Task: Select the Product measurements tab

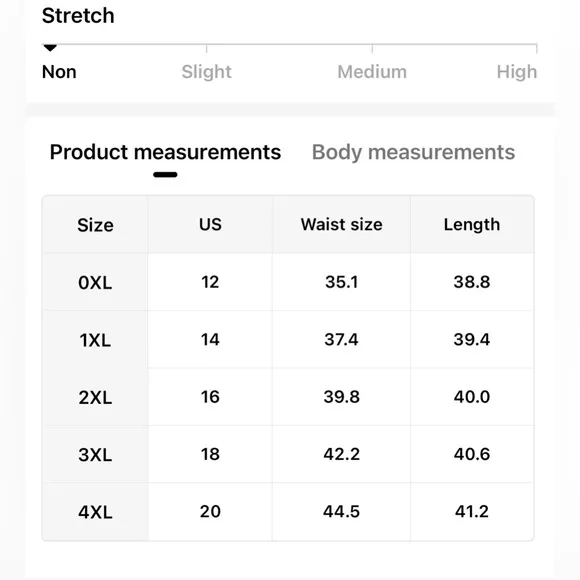Action: (165, 152)
